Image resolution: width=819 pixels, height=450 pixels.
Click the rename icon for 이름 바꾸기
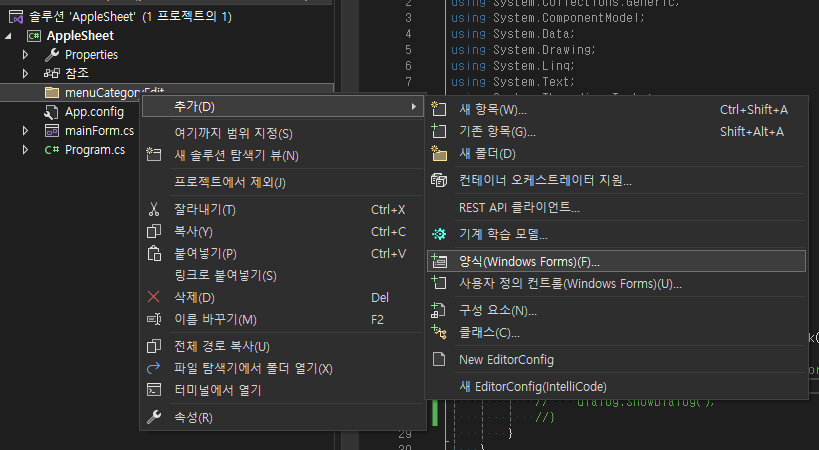(154, 319)
